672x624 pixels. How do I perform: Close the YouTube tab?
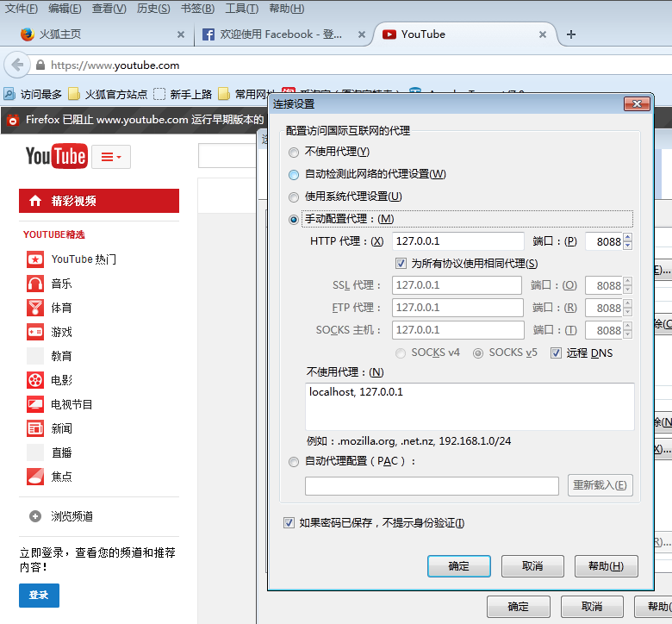(543, 34)
